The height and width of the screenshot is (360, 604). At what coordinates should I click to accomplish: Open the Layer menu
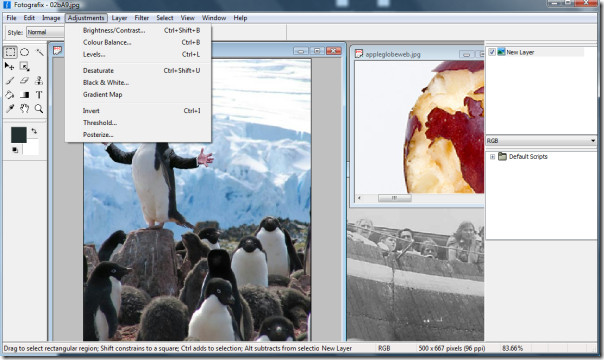119,18
